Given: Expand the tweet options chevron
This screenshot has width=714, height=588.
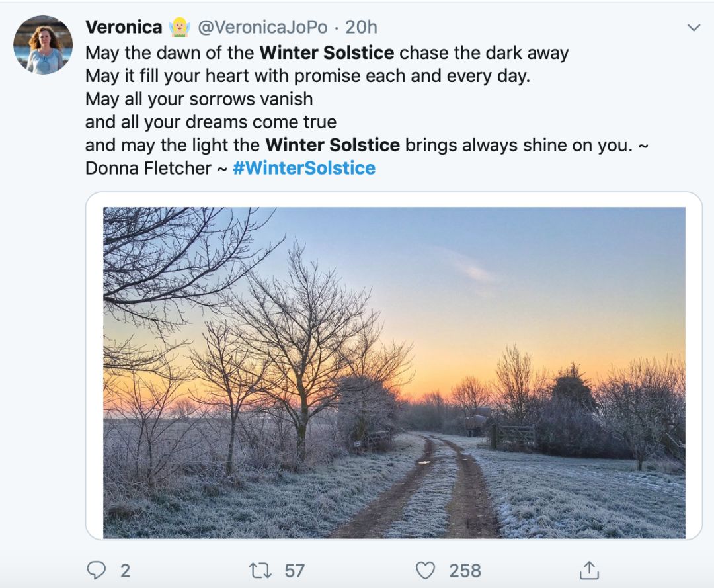Looking at the screenshot, I should [x=694, y=28].
